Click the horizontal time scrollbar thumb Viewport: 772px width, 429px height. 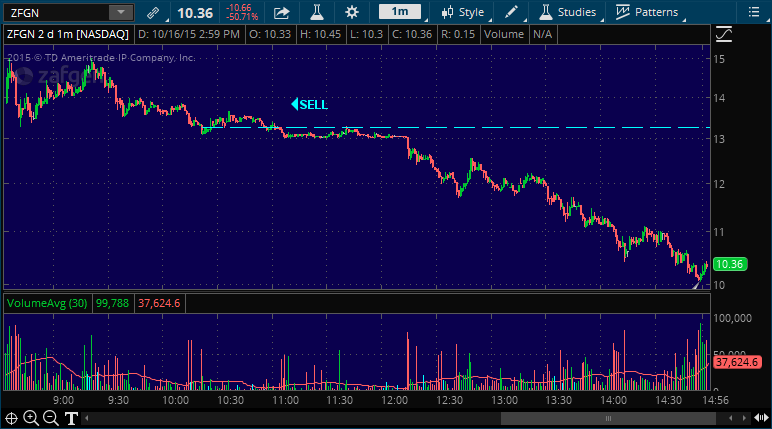click(608, 418)
